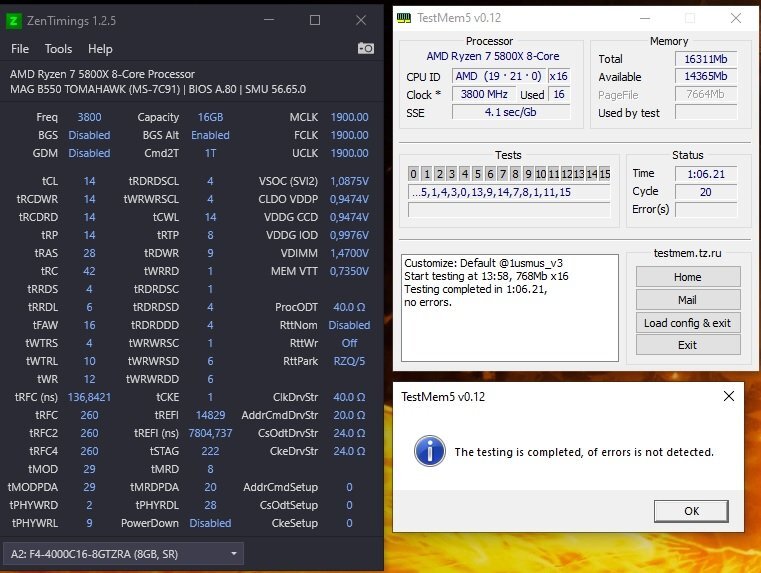Click the testmem.tz.ru label

tap(687, 253)
